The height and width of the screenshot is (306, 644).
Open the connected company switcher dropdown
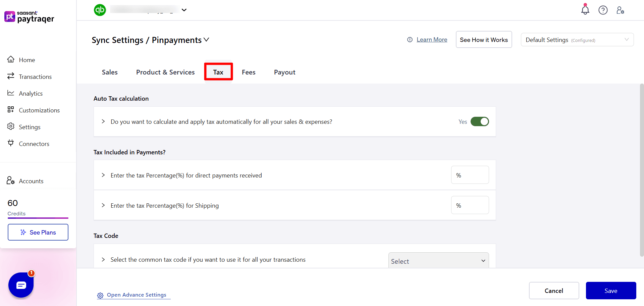click(x=184, y=10)
